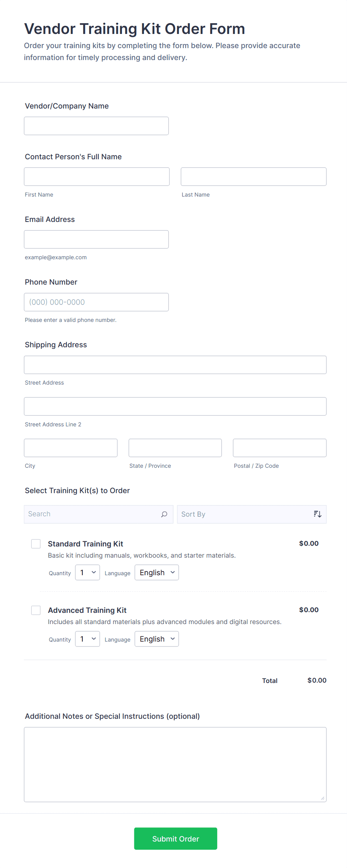Click the sort arrows icon in Sort By
347x868 pixels.
pyautogui.click(x=317, y=514)
